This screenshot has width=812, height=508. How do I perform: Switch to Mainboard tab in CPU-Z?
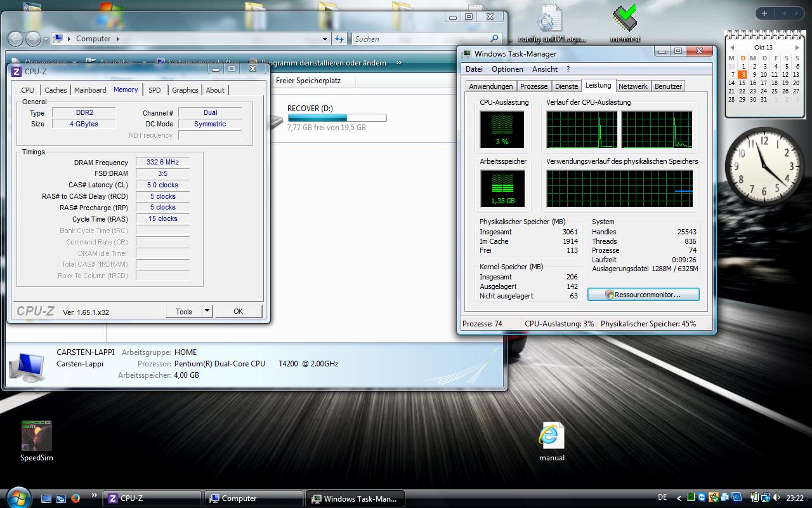pyautogui.click(x=90, y=90)
